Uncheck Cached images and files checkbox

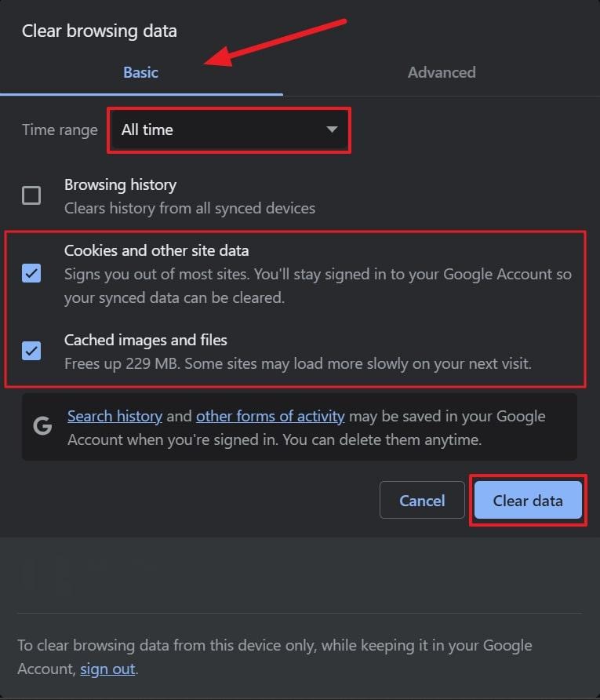31,351
